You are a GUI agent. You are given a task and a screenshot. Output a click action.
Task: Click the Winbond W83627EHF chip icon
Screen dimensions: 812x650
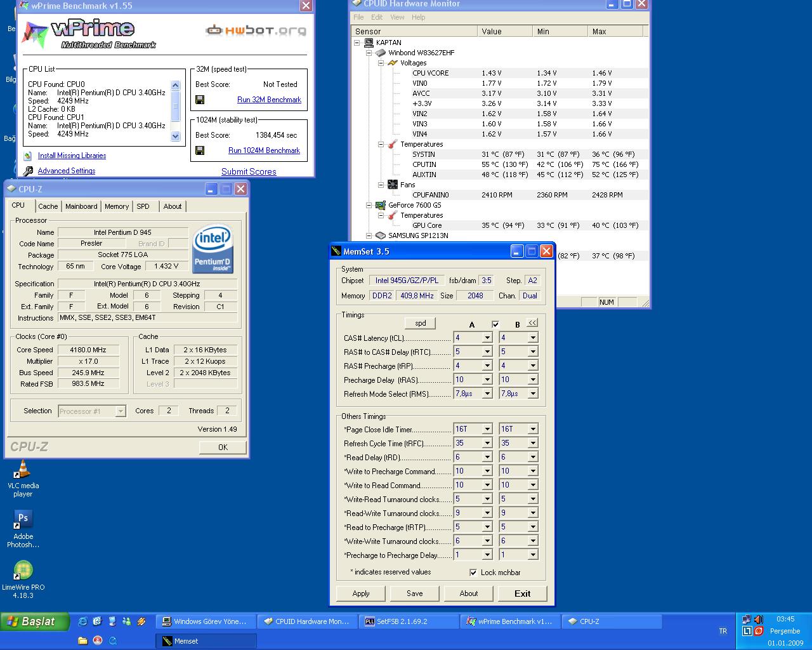pos(381,53)
